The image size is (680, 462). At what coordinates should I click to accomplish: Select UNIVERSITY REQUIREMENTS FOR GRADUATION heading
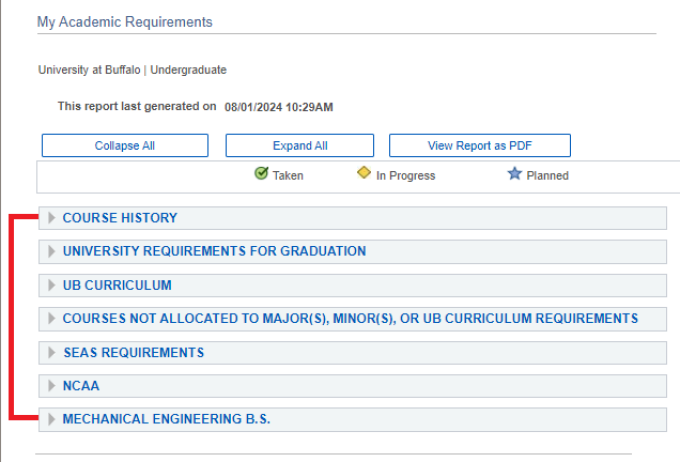(x=214, y=251)
